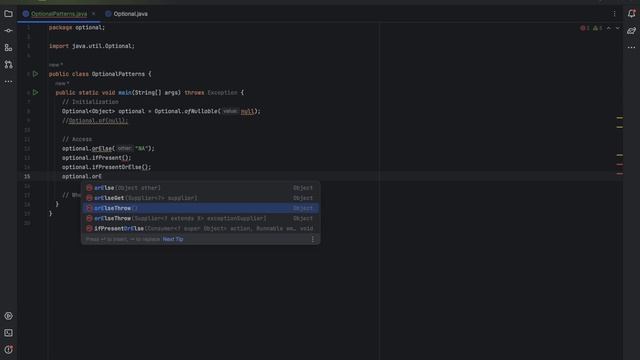Click the Exception type in throws clause
This screenshot has width=640, height=360.
click(x=222, y=93)
